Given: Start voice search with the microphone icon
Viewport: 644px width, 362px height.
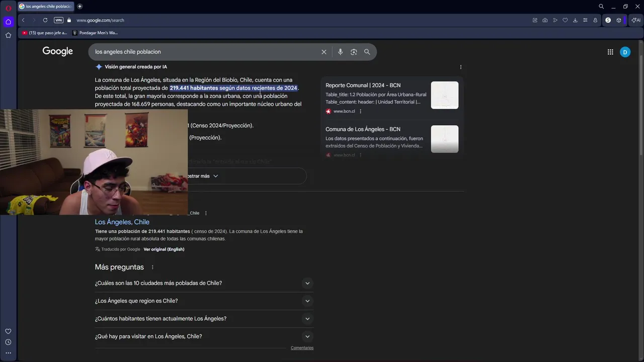Looking at the screenshot, I should pyautogui.click(x=340, y=52).
